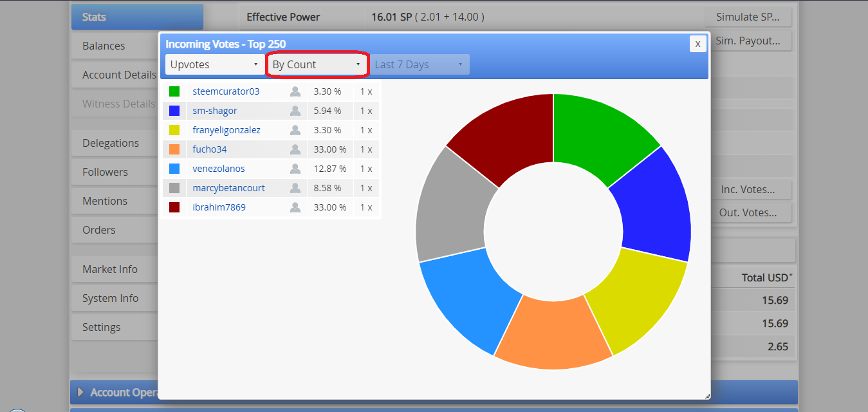Click the Simulate SP... button

click(x=748, y=17)
